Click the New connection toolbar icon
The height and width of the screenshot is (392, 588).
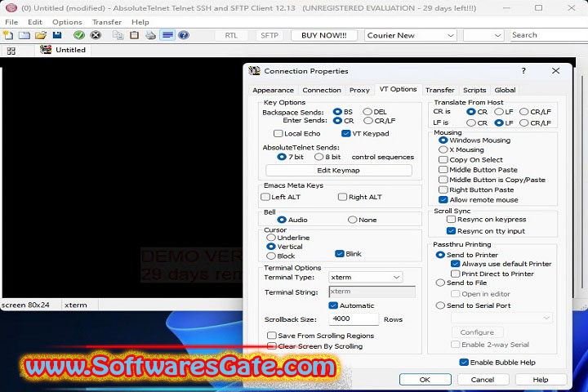tap(8, 35)
